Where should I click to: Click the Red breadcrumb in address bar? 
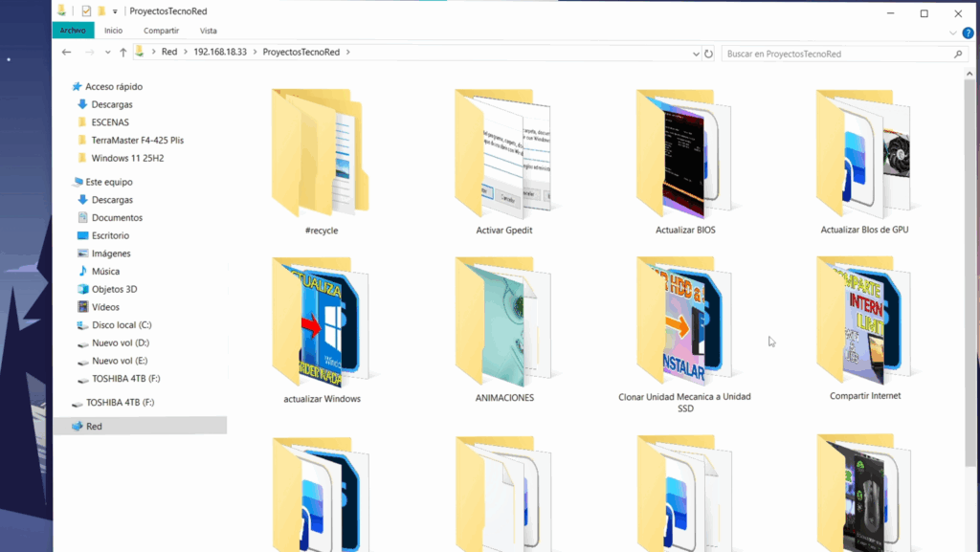coord(170,53)
